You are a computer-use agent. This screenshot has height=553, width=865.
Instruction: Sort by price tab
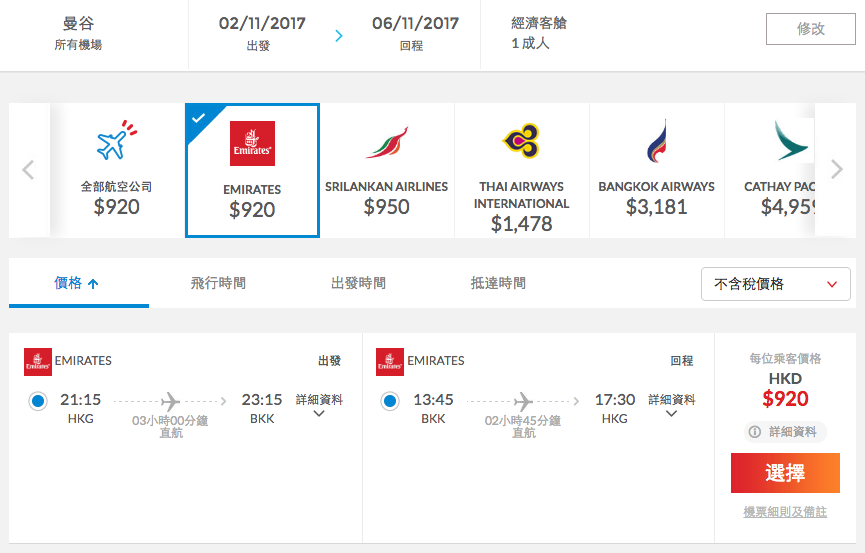(79, 283)
